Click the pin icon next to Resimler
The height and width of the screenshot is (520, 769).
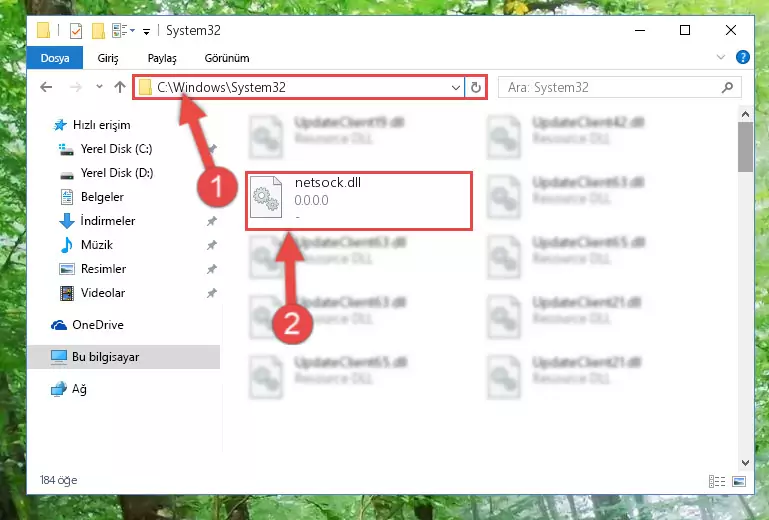tap(211, 269)
